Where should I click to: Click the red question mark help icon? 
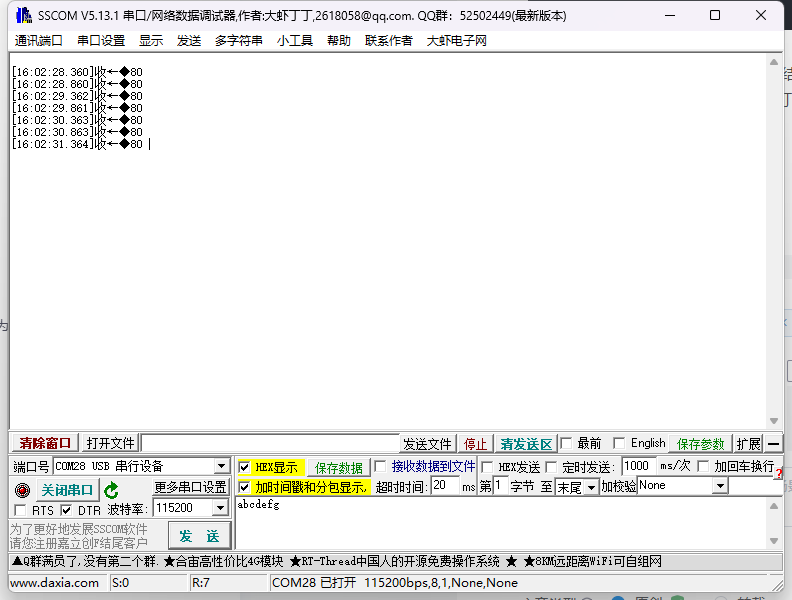[x=779, y=474]
